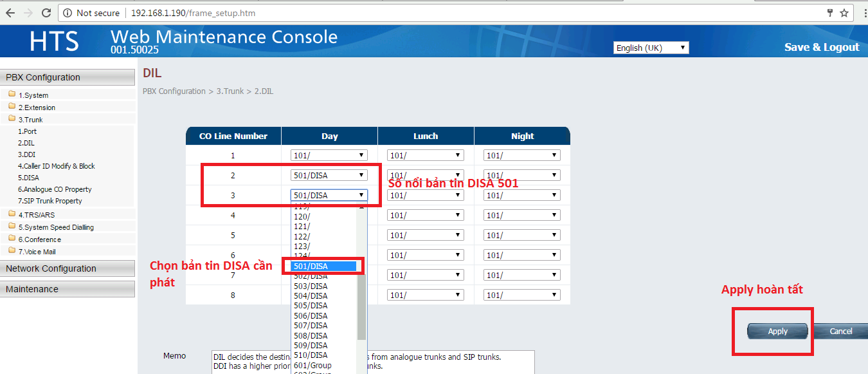This screenshot has height=374, width=868.
Task: Open the English (UK) language dropdown
Action: point(651,48)
